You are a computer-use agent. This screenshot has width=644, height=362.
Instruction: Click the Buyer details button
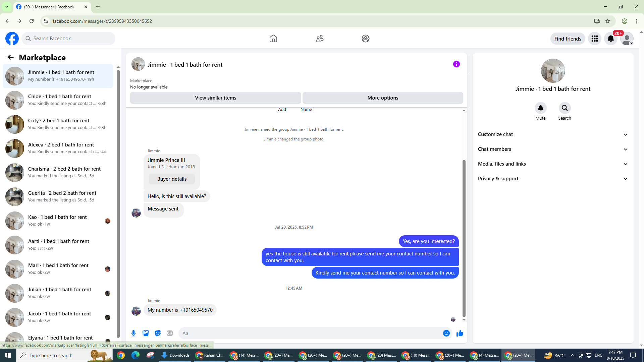172,179
